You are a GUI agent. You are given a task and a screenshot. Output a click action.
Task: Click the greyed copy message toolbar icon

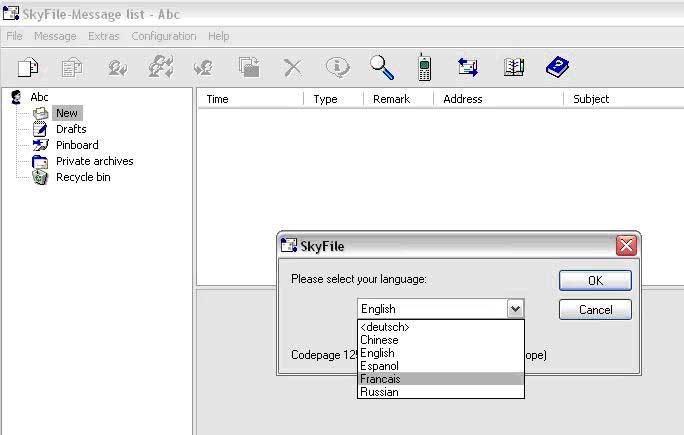pos(72,68)
